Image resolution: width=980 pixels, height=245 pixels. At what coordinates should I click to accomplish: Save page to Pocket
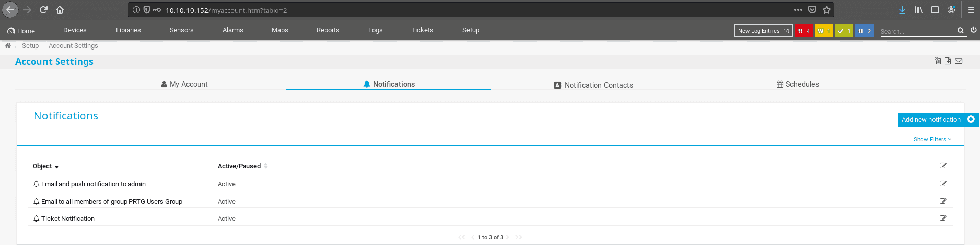coord(812,10)
